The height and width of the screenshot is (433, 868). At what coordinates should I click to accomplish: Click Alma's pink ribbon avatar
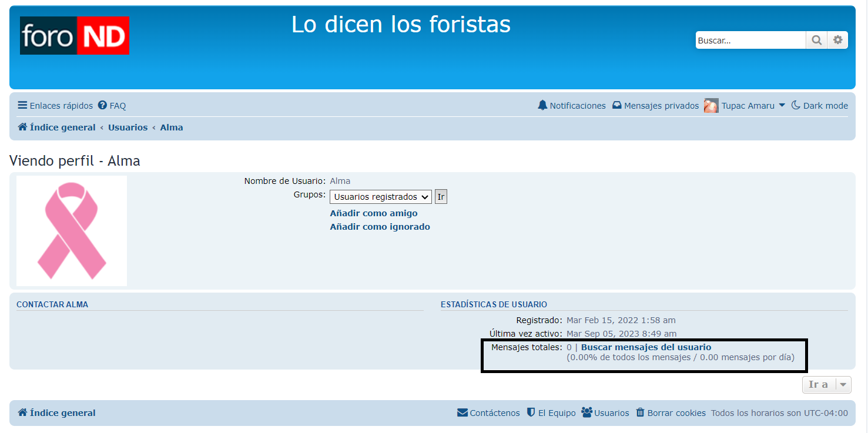click(72, 231)
